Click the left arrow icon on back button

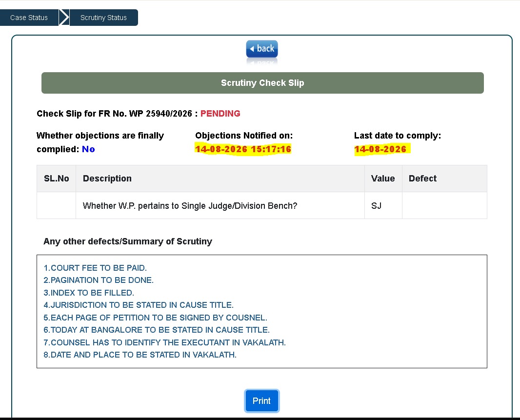coord(252,49)
